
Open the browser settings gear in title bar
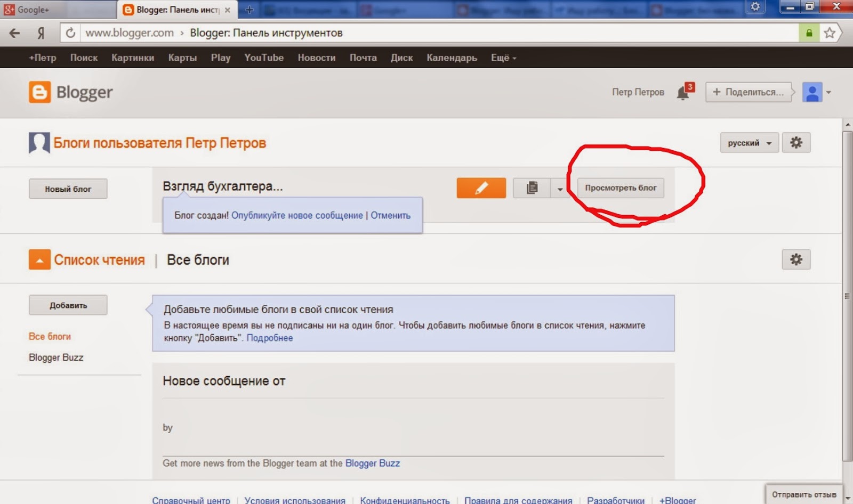755,7
